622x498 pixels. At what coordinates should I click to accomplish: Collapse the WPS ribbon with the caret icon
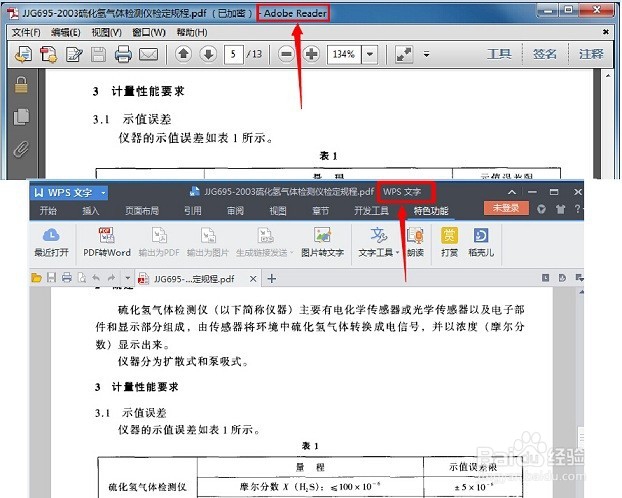coord(512,192)
